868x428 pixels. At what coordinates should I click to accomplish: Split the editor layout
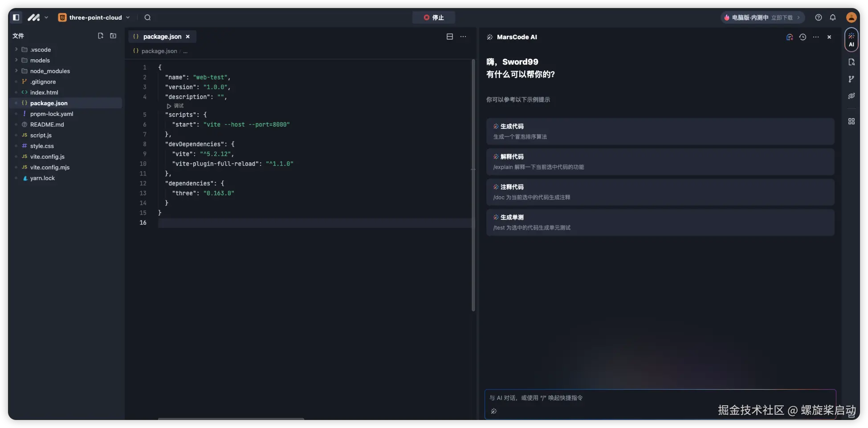coord(450,37)
